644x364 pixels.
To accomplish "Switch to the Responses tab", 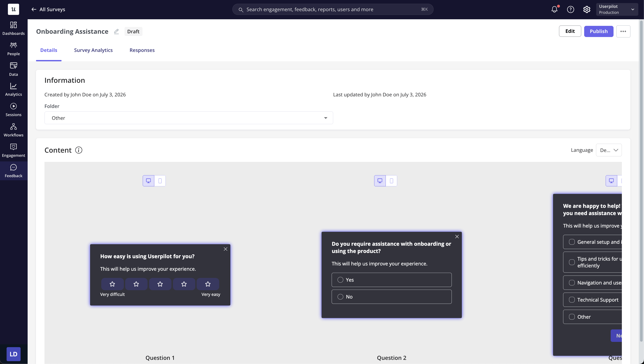I will coord(142,50).
